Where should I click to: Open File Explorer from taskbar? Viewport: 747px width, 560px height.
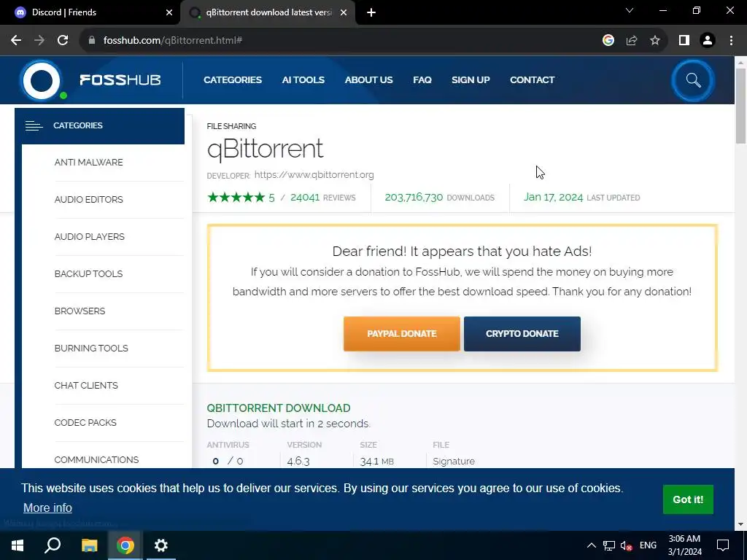point(89,545)
